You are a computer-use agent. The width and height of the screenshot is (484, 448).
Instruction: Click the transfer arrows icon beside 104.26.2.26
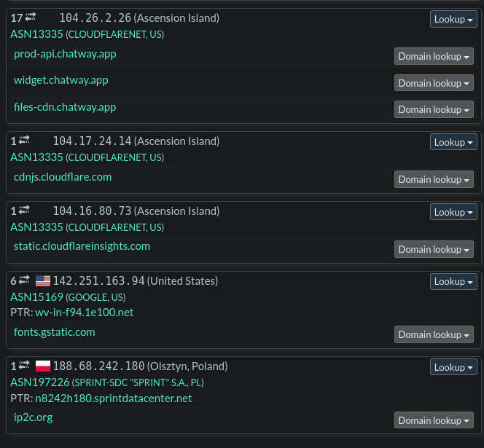[x=31, y=17]
